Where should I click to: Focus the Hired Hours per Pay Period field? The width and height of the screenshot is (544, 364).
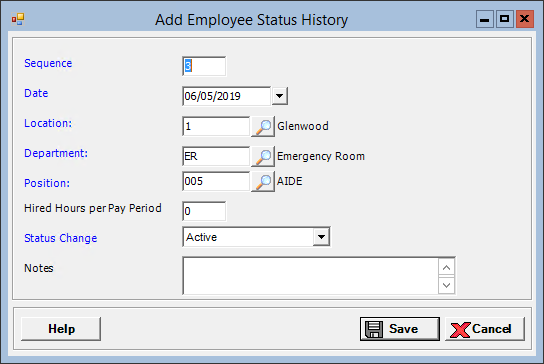coord(204,211)
